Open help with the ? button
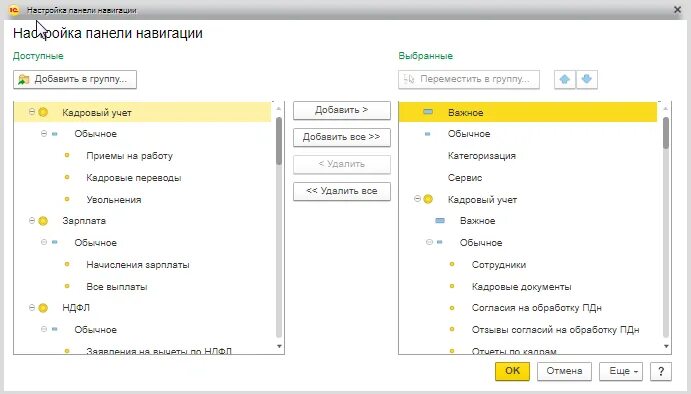This screenshot has width=691, height=394. coord(661,371)
